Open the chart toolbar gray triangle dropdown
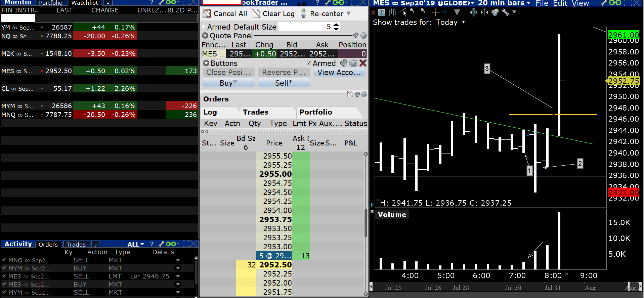This screenshot has height=298, width=644. [457, 12]
